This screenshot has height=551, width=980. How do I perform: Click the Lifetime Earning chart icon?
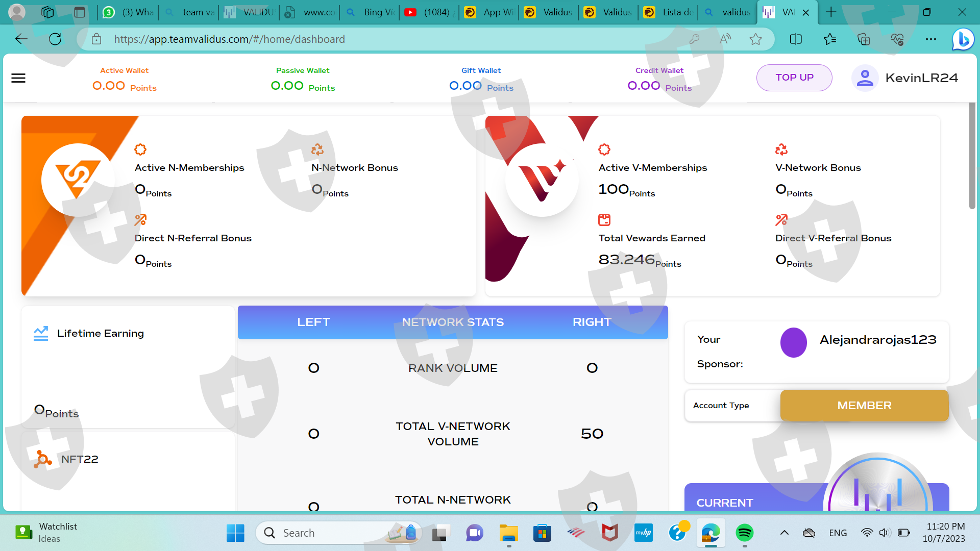click(41, 333)
